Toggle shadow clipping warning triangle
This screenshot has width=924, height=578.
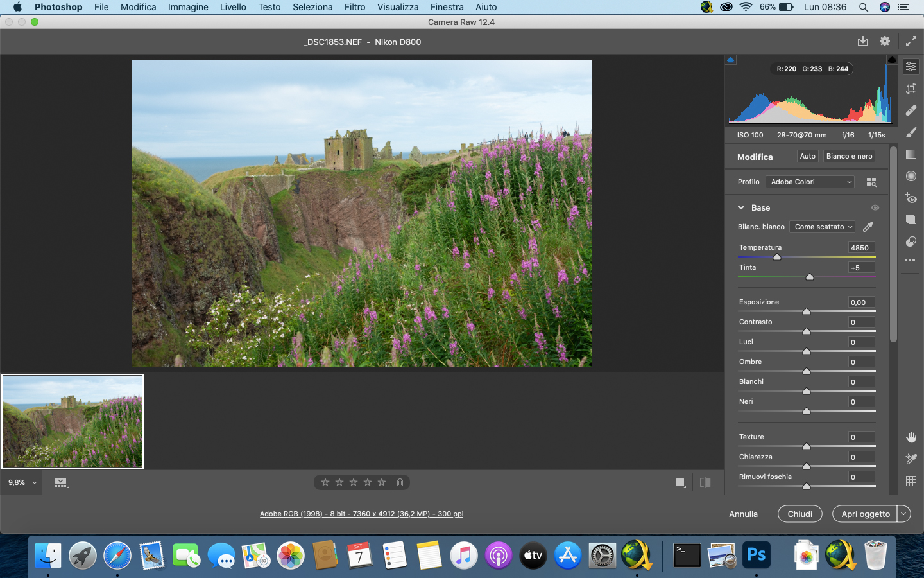(730, 60)
